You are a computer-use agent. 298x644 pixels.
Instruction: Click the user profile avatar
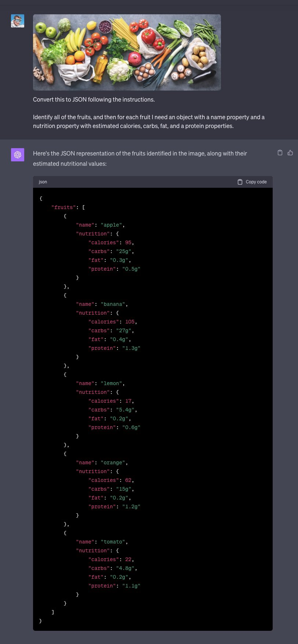(18, 21)
